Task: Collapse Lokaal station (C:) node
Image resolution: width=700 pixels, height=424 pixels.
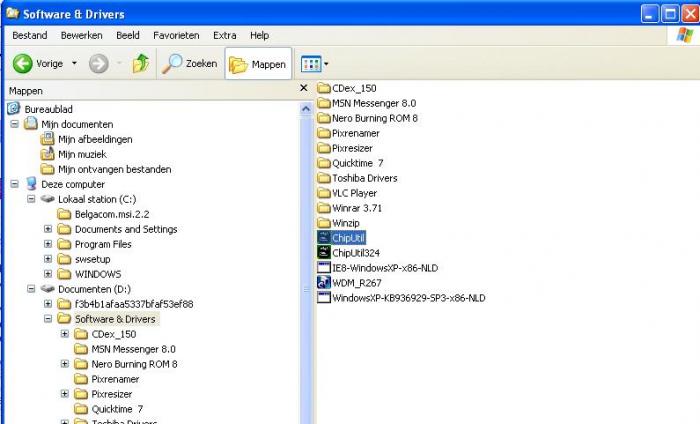Action: tap(31, 199)
